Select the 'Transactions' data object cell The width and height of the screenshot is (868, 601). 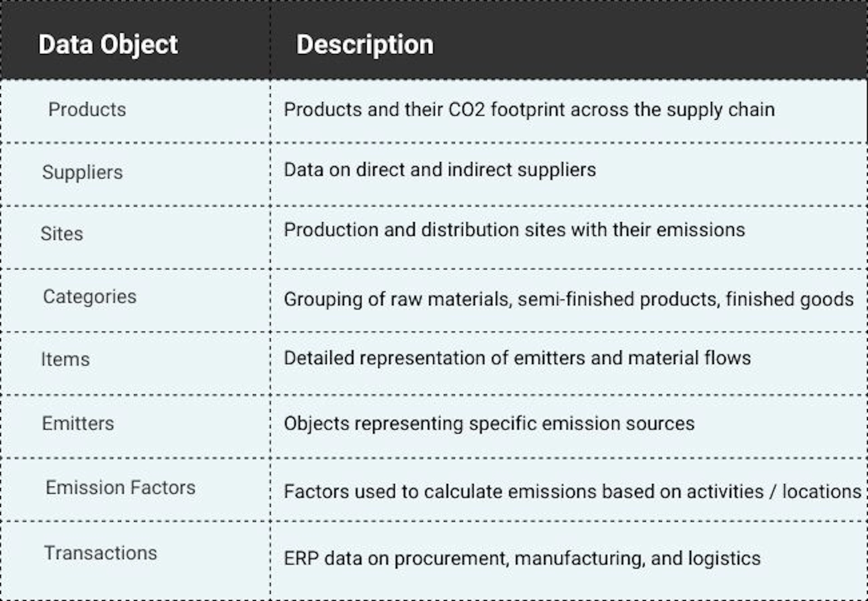click(101, 553)
